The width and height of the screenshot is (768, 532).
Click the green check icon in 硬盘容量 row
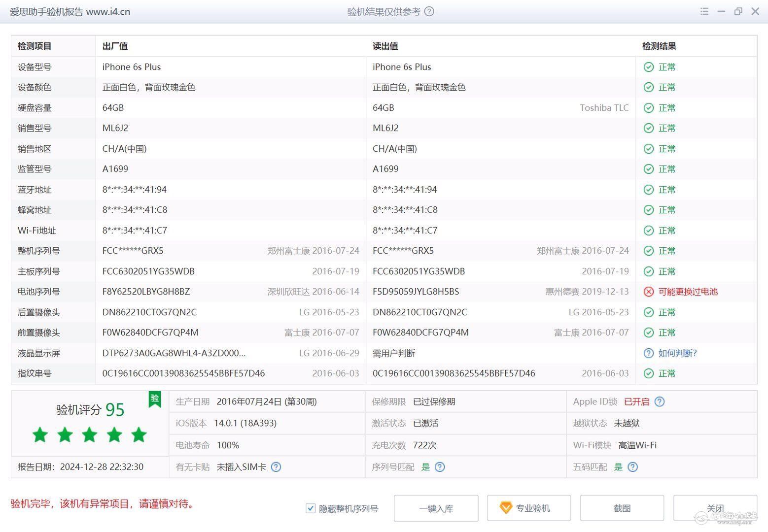(x=649, y=108)
